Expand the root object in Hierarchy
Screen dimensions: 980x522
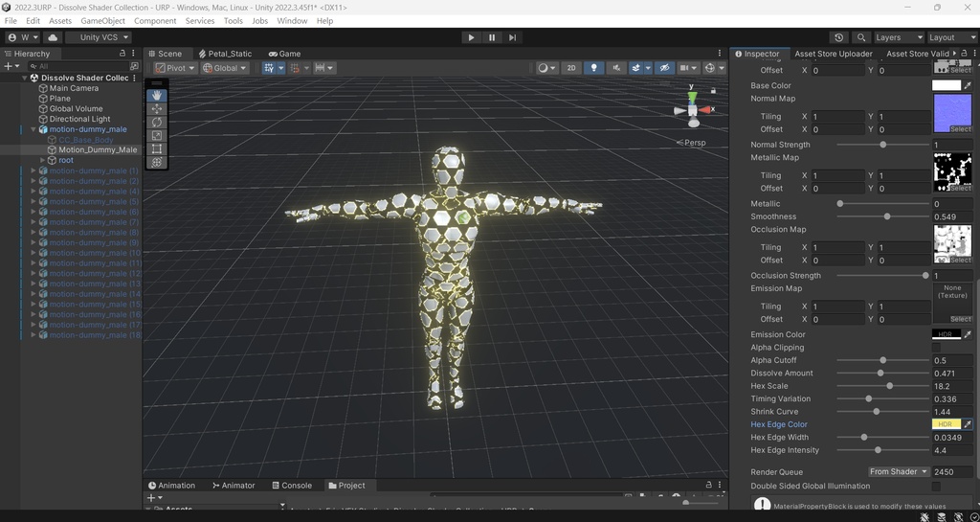click(x=42, y=160)
